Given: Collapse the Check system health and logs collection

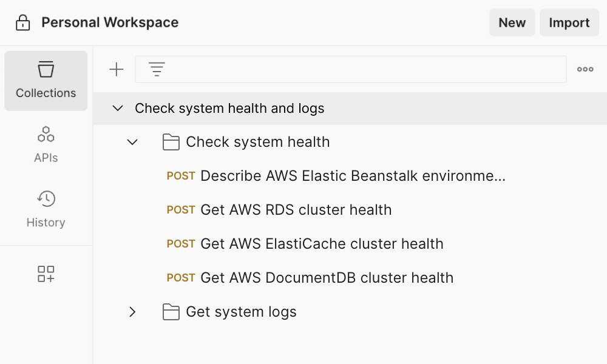Looking at the screenshot, I should [117, 108].
